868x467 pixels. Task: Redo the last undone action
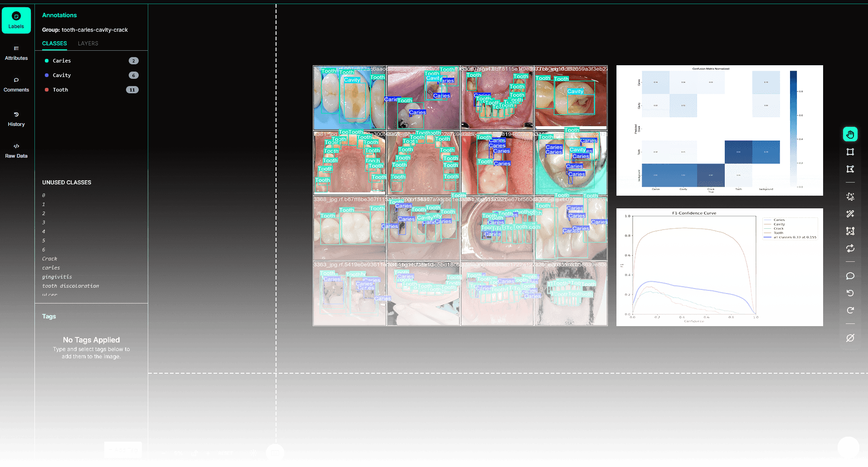[x=850, y=310]
